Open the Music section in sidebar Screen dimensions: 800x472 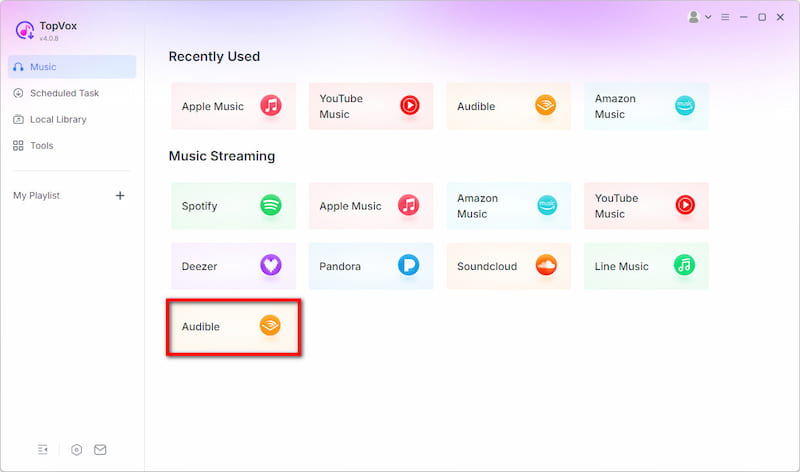[72, 67]
